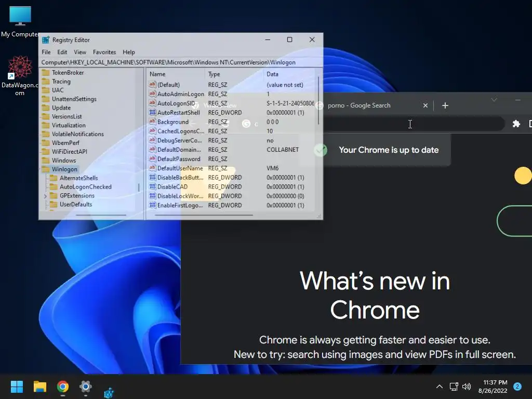Select the DisableCAD DWORD value
532x399 pixels.
tap(172, 187)
